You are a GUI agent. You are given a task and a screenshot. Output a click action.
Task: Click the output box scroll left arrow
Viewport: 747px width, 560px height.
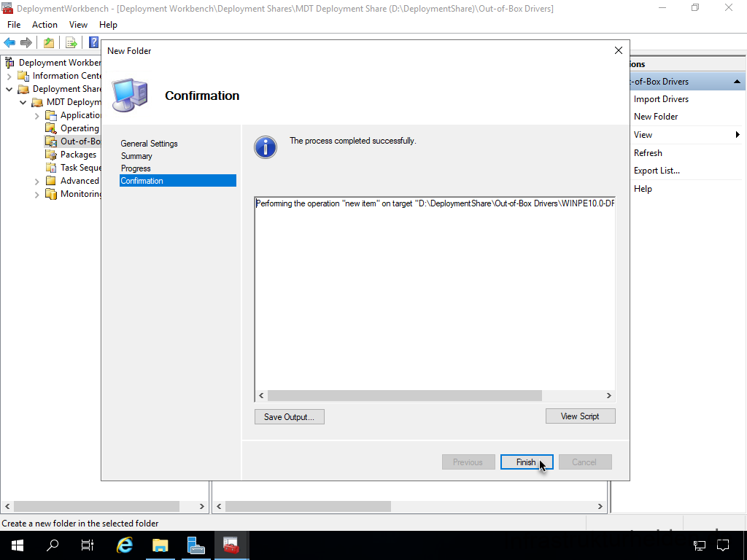261,396
